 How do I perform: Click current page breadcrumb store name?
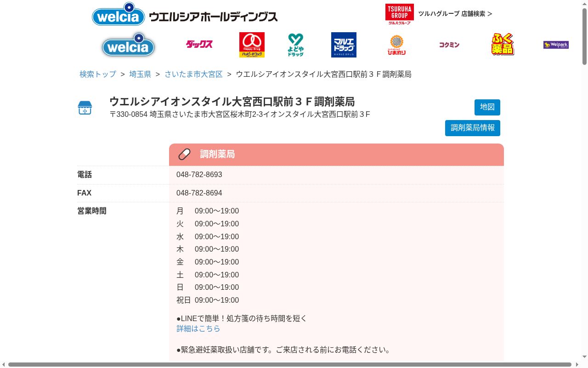pyautogui.click(x=323, y=74)
